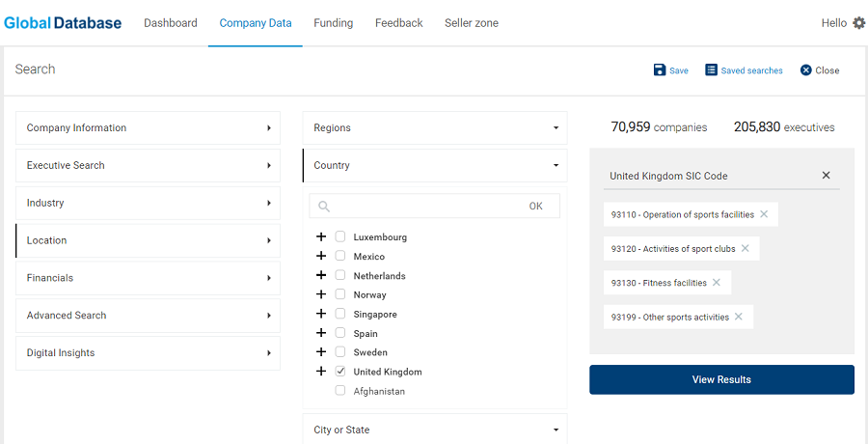Select the Afghanistan checkbox
Screen dimensions: 868x444
(340, 391)
